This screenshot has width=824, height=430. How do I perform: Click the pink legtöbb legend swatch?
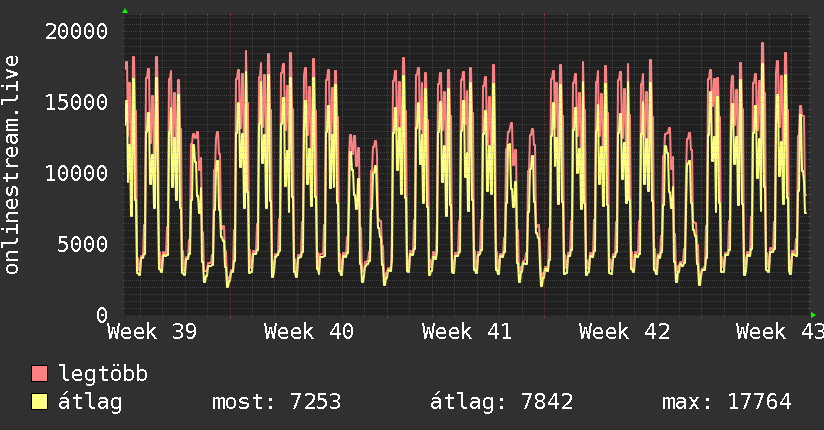(x=39, y=373)
